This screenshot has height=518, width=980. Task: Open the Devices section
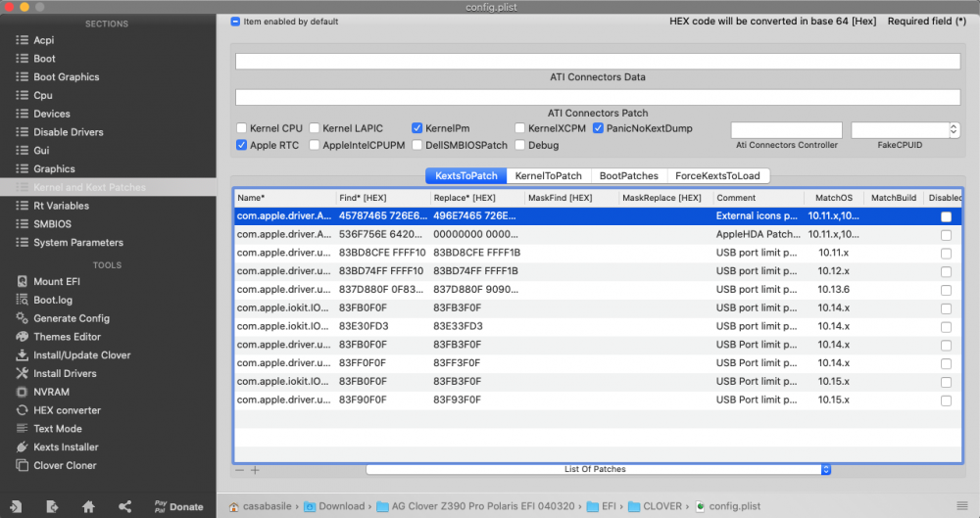[x=52, y=114]
